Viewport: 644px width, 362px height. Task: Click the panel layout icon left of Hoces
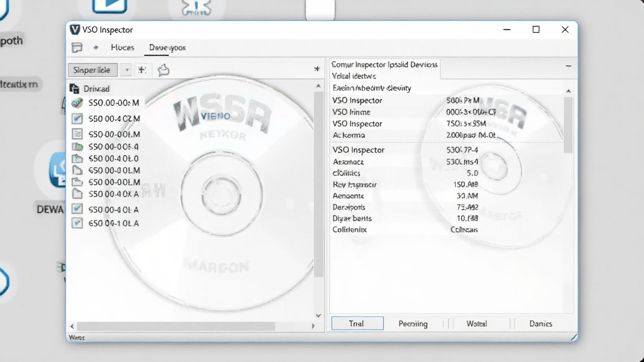(x=77, y=48)
